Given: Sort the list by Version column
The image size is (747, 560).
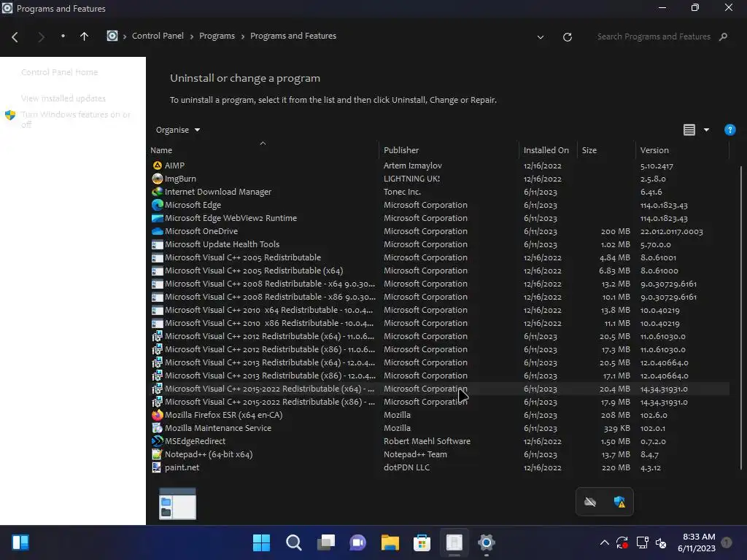Looking at the screenshot, I should click(682, 150).
